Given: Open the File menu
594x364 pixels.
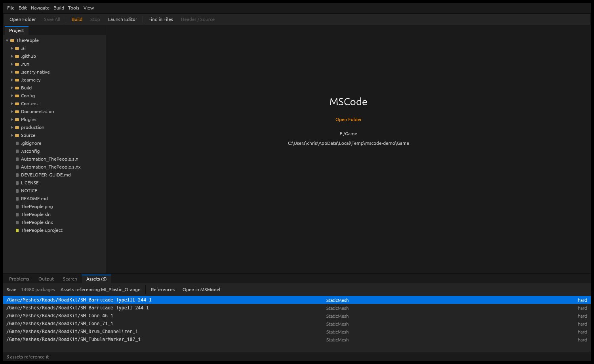Looking at the screenshot, I should coord(11,8).
